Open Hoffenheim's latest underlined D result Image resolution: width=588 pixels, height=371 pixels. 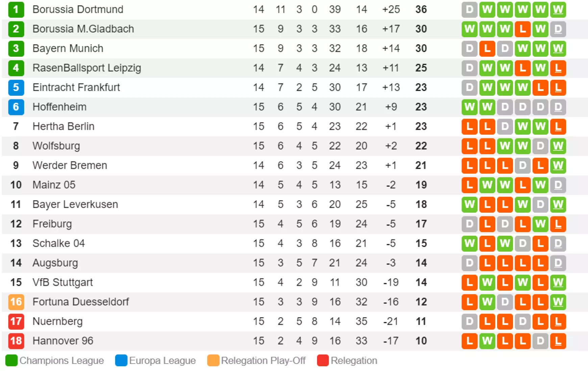pyautogui.click(x=558, y=107)
